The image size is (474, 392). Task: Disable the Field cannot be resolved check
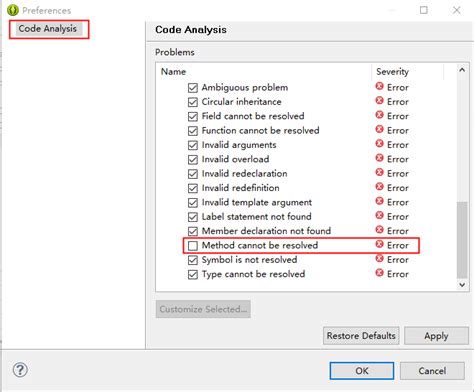[193, 116]
